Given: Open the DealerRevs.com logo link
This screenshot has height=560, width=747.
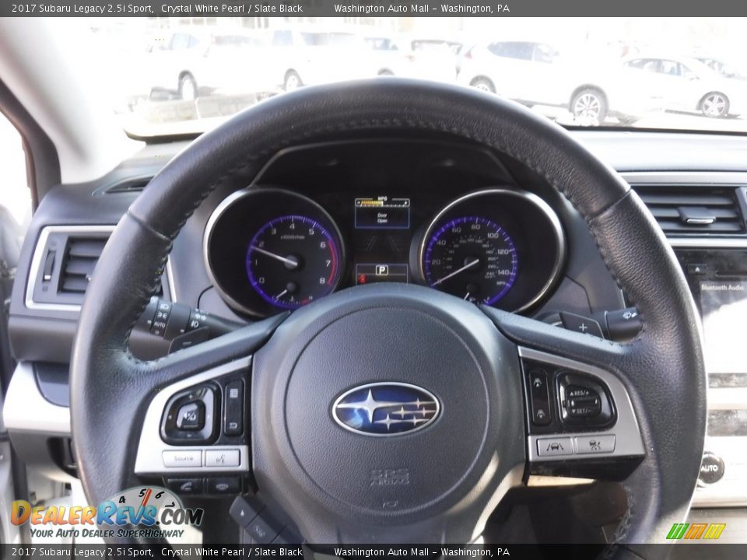Looking at the screenshot, I should click(x=107, y=514).
